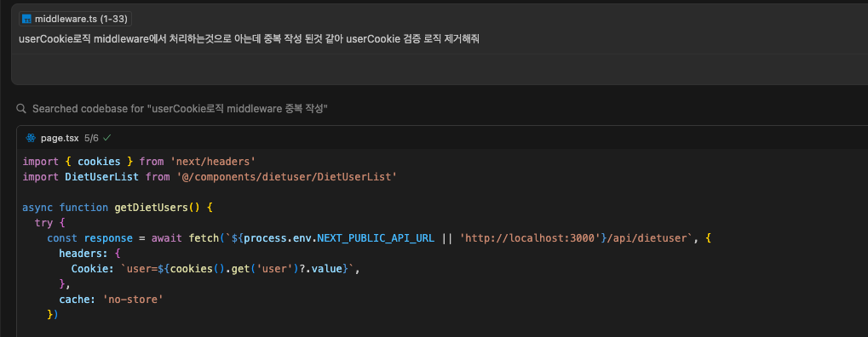
Task: Click the try keyword in the code block
Action: click(43, 223)
